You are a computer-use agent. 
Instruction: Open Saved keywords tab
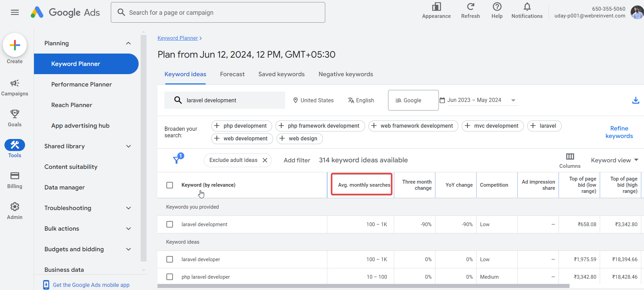(281, 74)
